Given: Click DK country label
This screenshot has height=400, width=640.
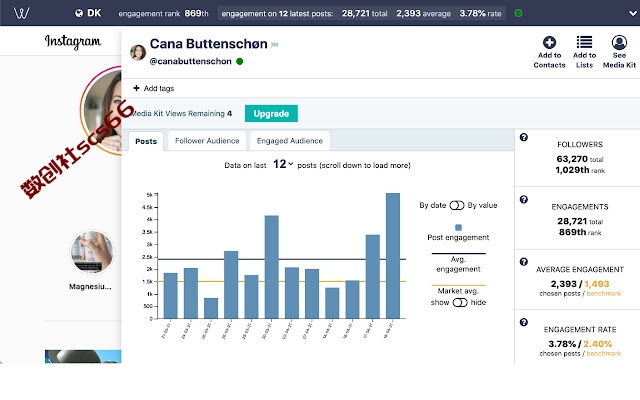Looking at the screenshot, I should (x=94, y=13).
